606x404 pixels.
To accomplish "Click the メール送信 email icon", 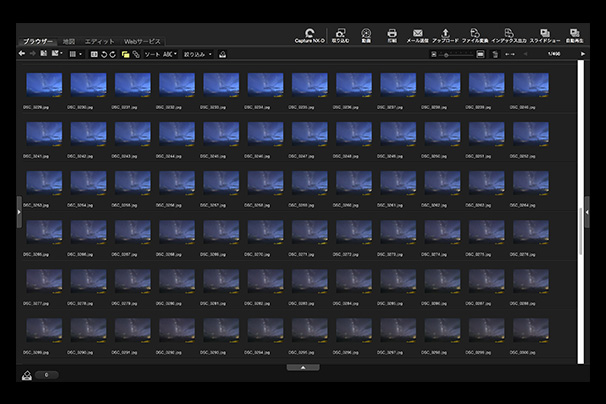I will tap(418, 34).
